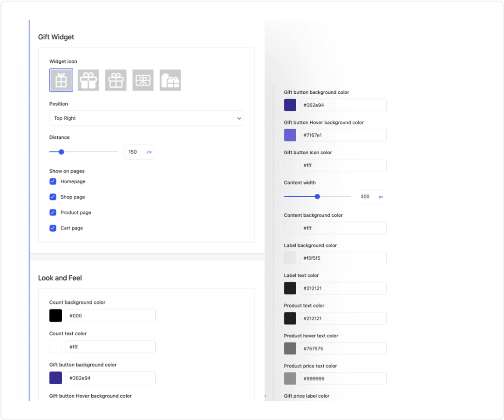Click right panel #362e94 hex field

click(x=343, y=105)
